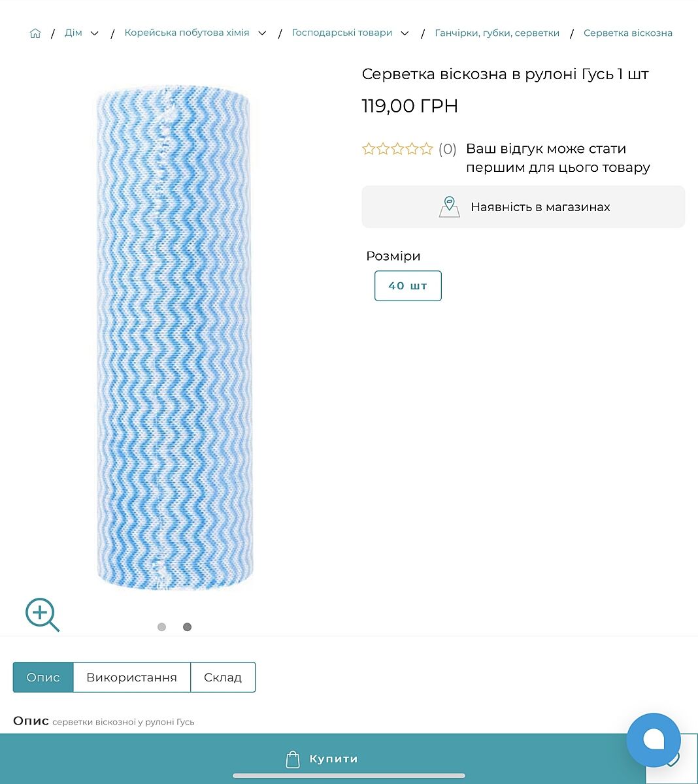Expand the chevron next to Дім
This screenshot has width=698, height=784.
(x=95, y=33)
